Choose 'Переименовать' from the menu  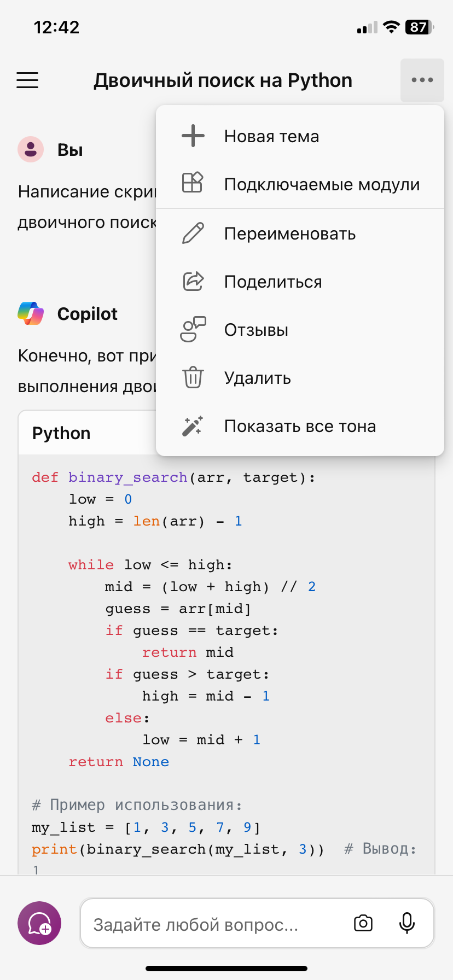click(290, 234)
